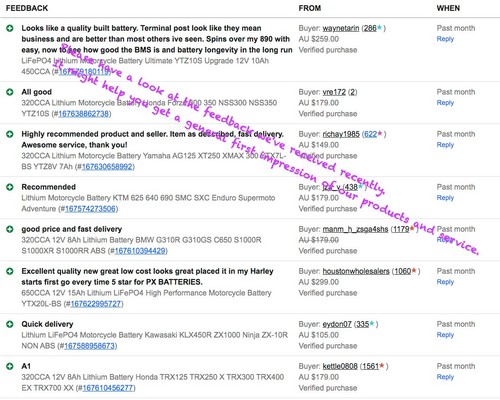Reply to vre172's feedback
The image size is (500, 400).
tap(445, 103)
